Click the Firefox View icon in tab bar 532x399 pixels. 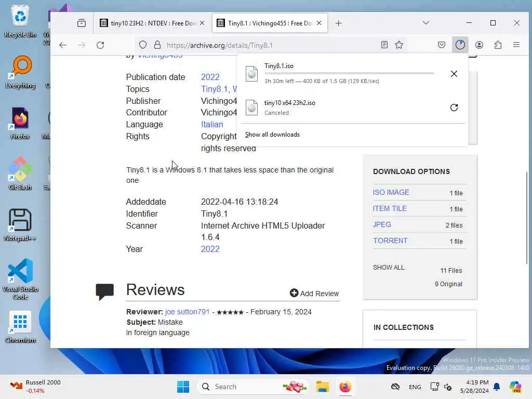tap(82, 23)
